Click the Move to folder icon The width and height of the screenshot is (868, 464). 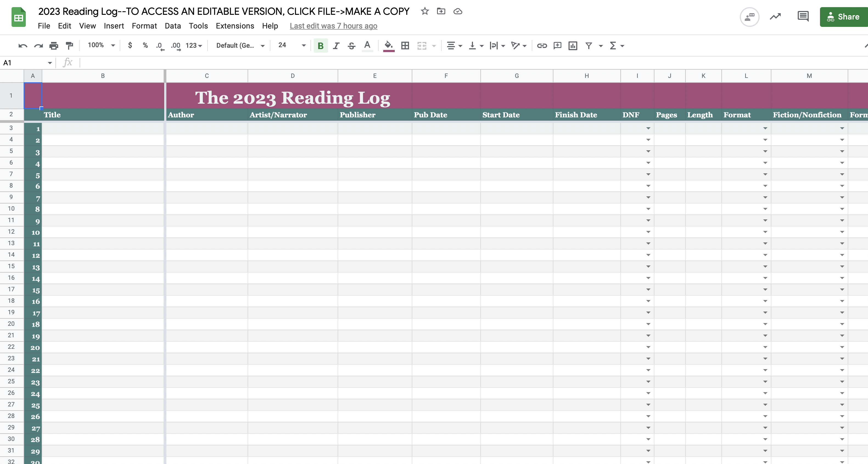coord(441,11)
